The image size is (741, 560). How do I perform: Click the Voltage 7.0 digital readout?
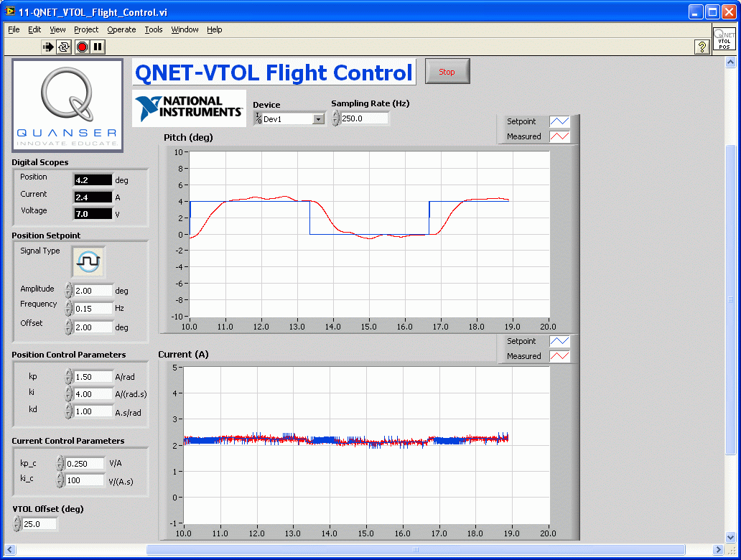click(93, 214)
